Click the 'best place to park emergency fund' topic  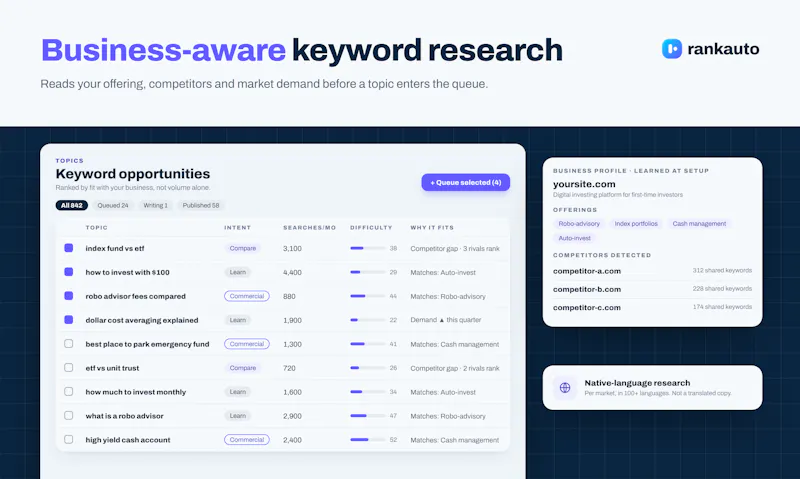pyautogui.click(x=147, y=344)
